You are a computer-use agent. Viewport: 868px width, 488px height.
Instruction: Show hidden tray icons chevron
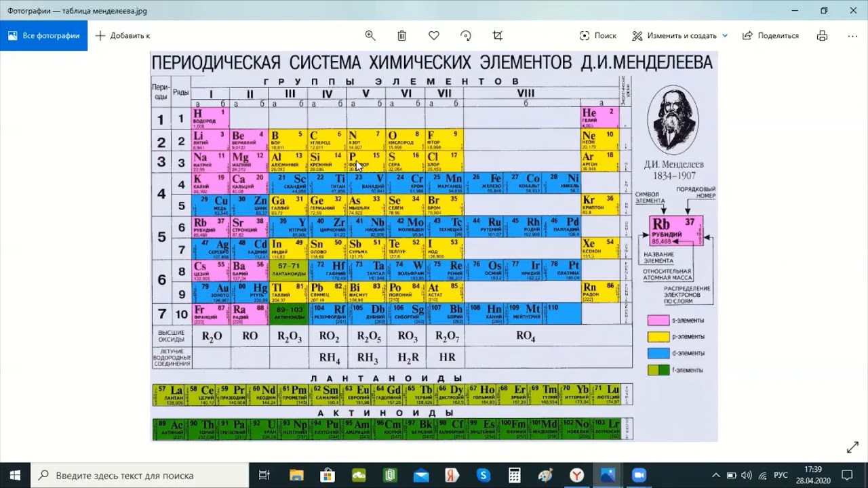click(x=716, y=475)
